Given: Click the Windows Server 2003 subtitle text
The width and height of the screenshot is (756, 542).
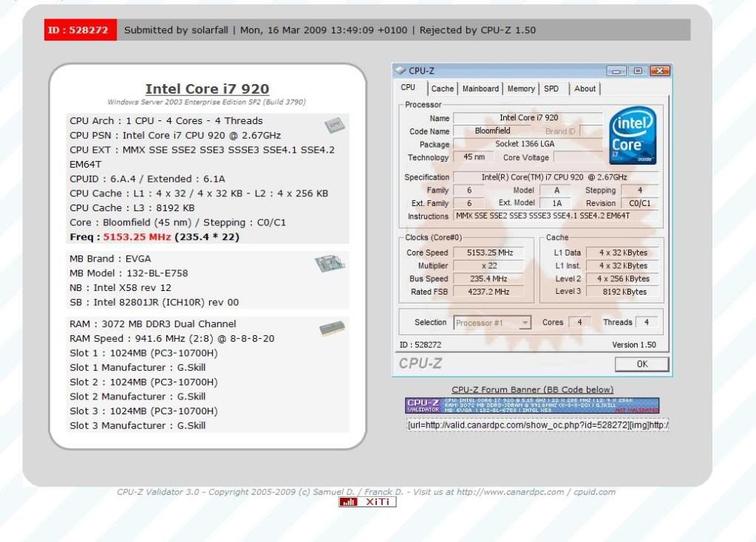Looking at the screenshot, I should (206, 102).
